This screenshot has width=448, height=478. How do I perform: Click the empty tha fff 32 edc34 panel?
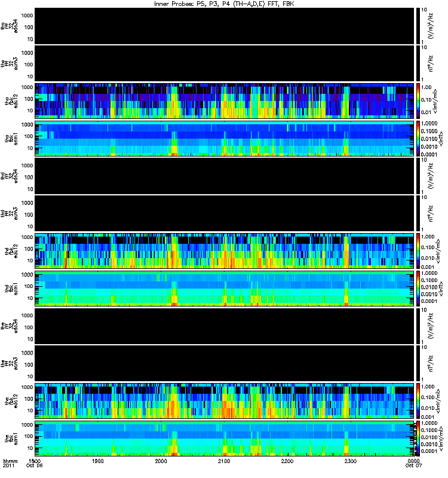[225, 26]
